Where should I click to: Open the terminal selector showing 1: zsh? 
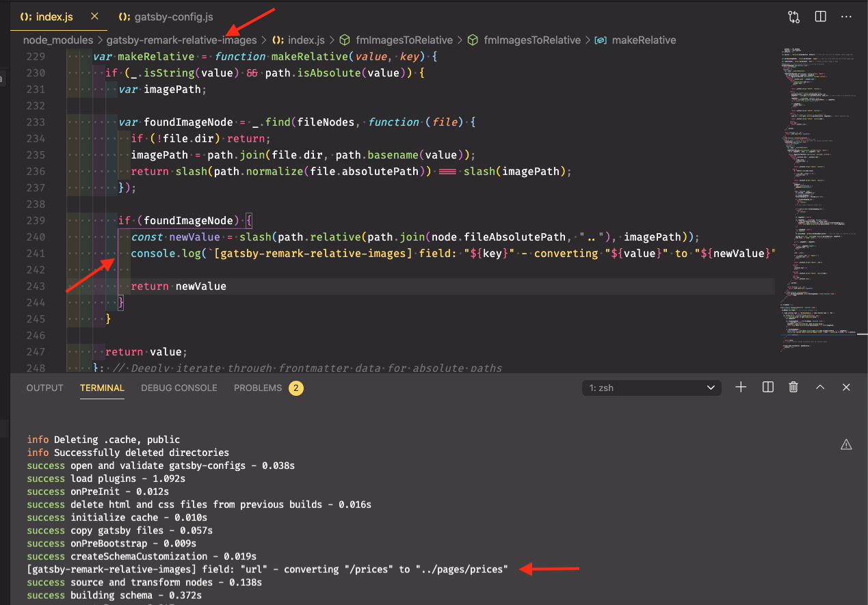[x=650, y=387]
